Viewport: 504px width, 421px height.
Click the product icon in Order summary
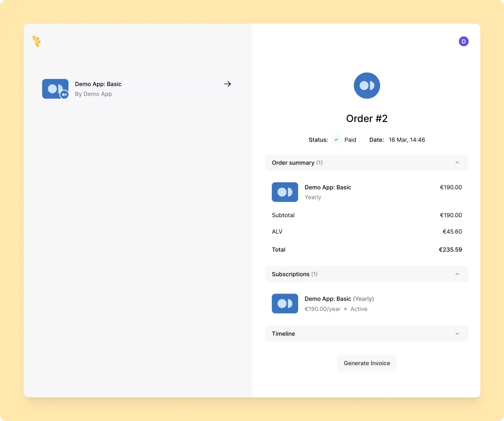(285, 192)
